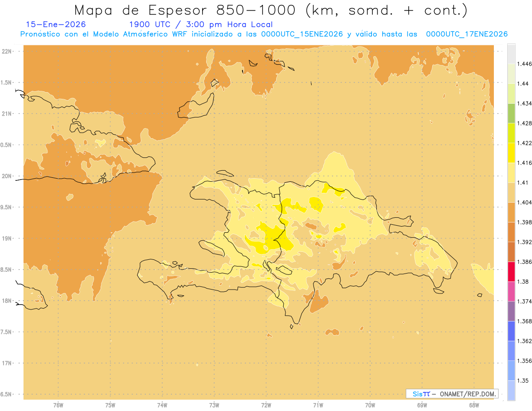Click the longitude label '69W'

[x=422, y=405]
